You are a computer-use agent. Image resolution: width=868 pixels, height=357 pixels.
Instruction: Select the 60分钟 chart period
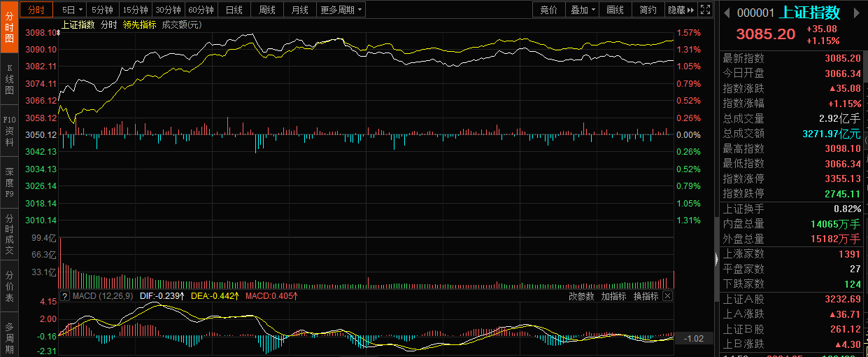click(201, 10)
